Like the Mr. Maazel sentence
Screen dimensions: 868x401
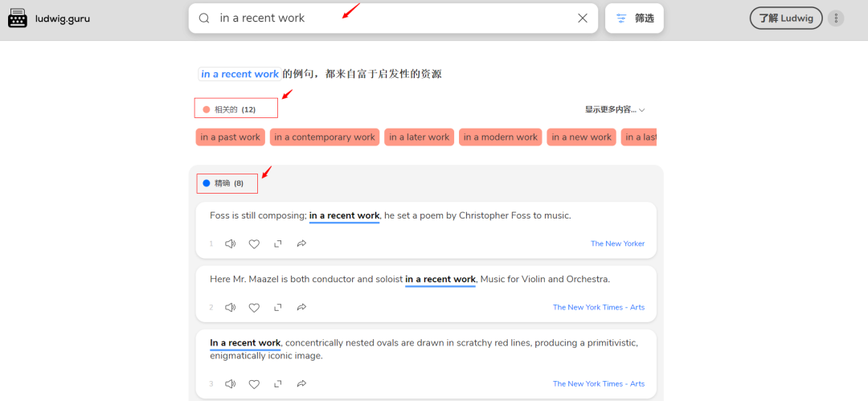click(x=254, y=308)
